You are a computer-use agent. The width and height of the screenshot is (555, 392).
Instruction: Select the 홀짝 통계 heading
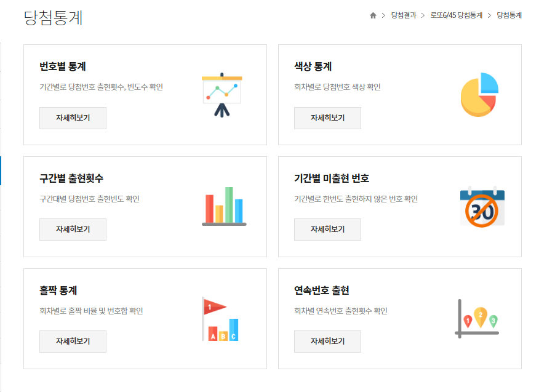coord(58,290)
